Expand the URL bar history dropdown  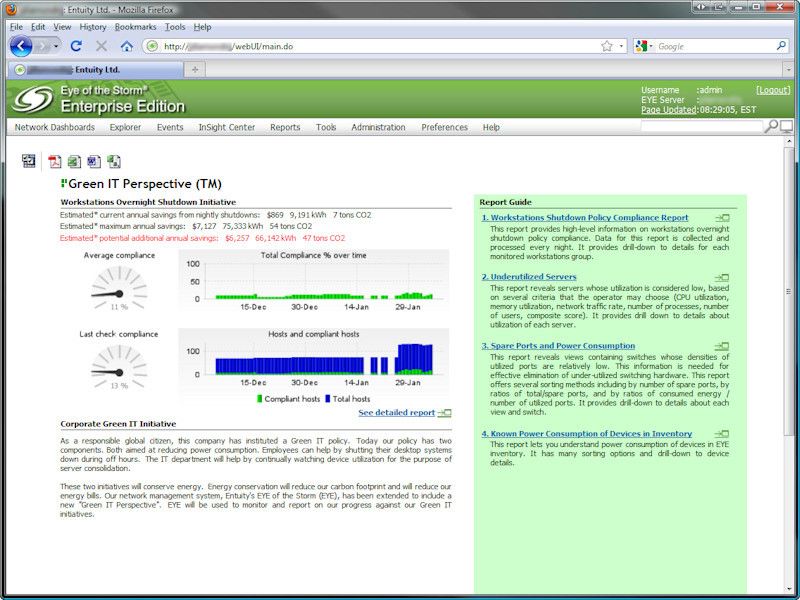pyautogui.click(x=621, y=46)
